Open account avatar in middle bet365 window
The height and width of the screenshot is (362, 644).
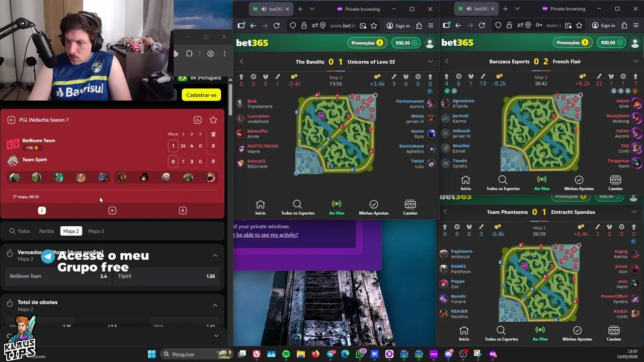[430, 43]
